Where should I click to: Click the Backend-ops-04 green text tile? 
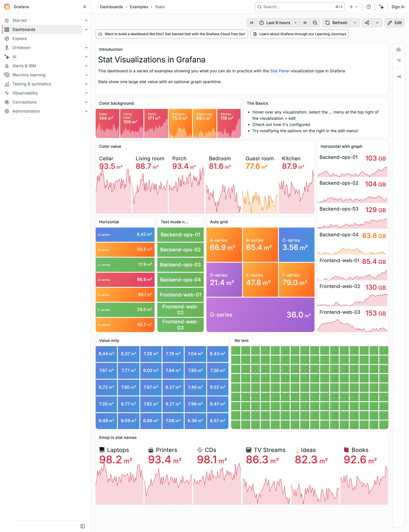(x=180, y=280)
